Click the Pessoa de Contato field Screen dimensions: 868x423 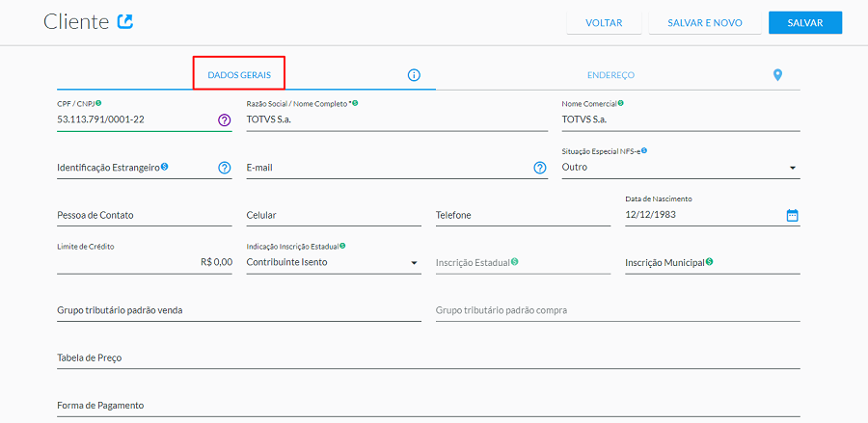[x=145, y=215]
